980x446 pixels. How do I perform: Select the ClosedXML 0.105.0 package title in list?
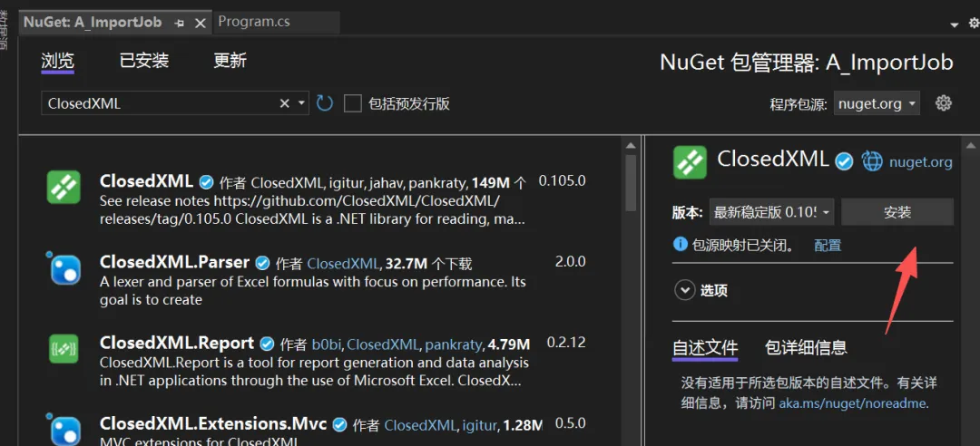pos(146,180)
